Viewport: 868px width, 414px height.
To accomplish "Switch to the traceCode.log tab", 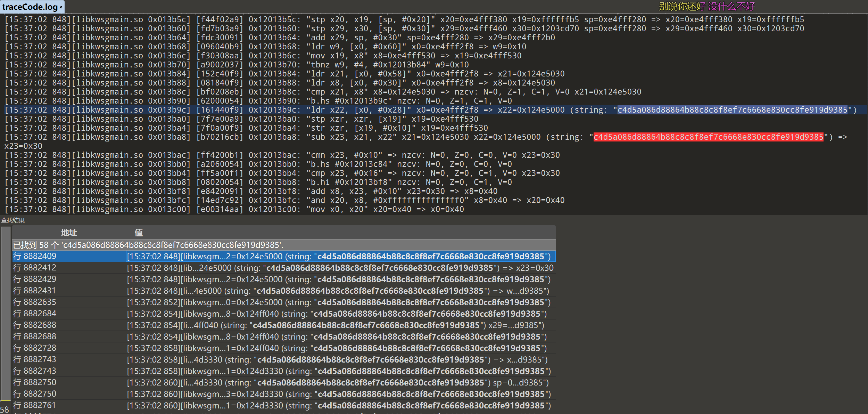I will [x=30, y=7].
